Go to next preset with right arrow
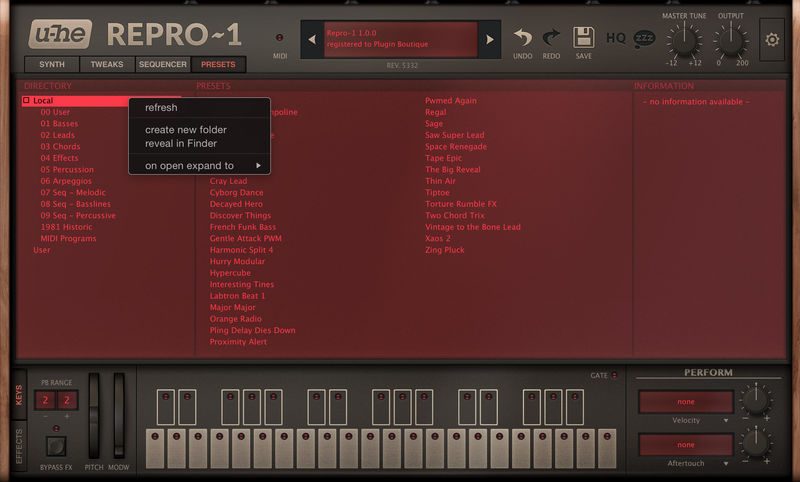Screen dimensions: 800x482 click(x=489, y=40)
